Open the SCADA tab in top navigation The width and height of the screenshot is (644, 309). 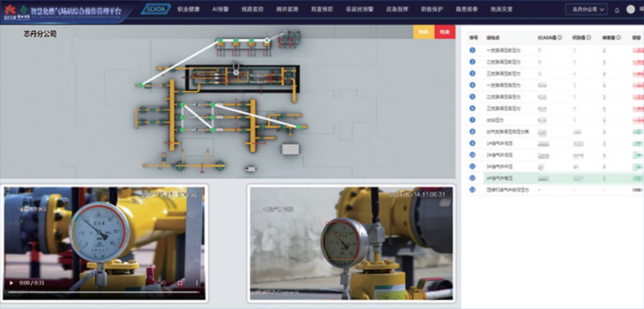point(156,9)
